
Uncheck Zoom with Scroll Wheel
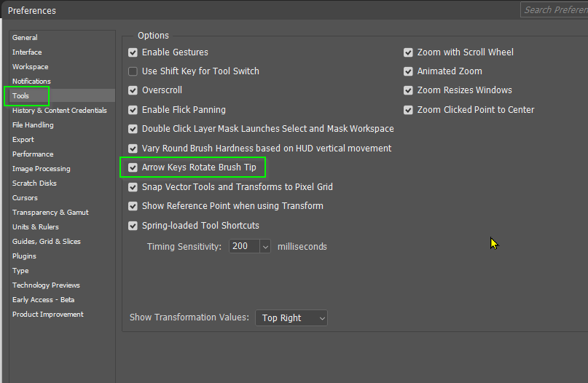pos(408,52)
